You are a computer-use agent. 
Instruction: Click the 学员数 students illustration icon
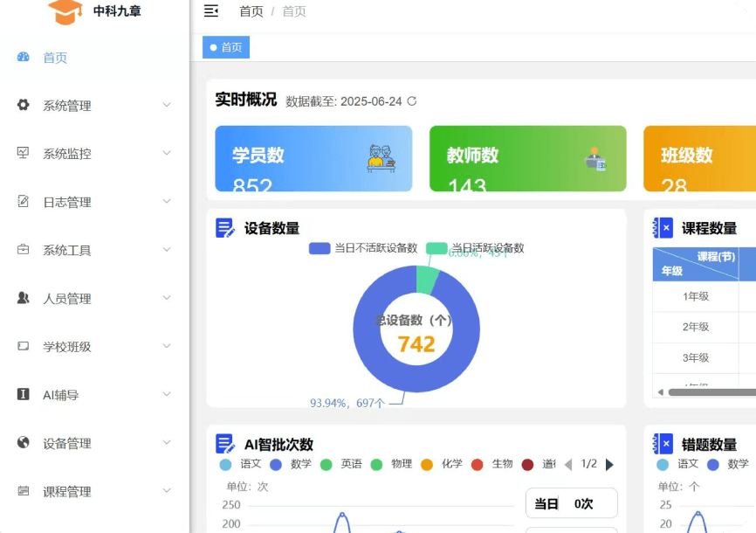tap(381, 158)
